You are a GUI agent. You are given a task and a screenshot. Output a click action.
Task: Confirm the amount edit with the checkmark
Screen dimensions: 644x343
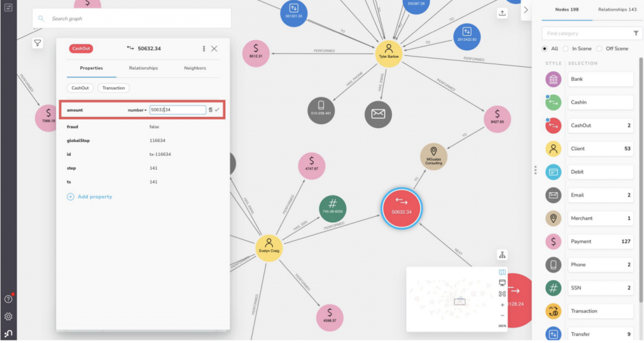(218, 110)
